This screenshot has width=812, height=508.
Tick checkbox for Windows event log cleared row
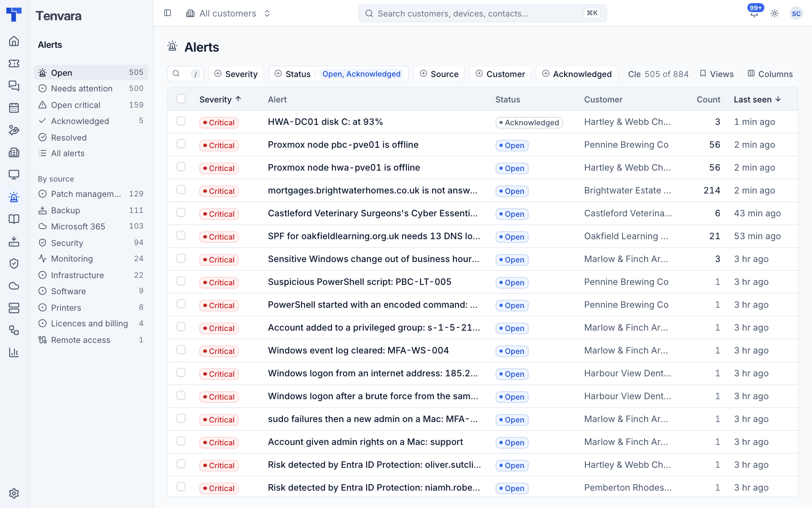click(181, 350)
